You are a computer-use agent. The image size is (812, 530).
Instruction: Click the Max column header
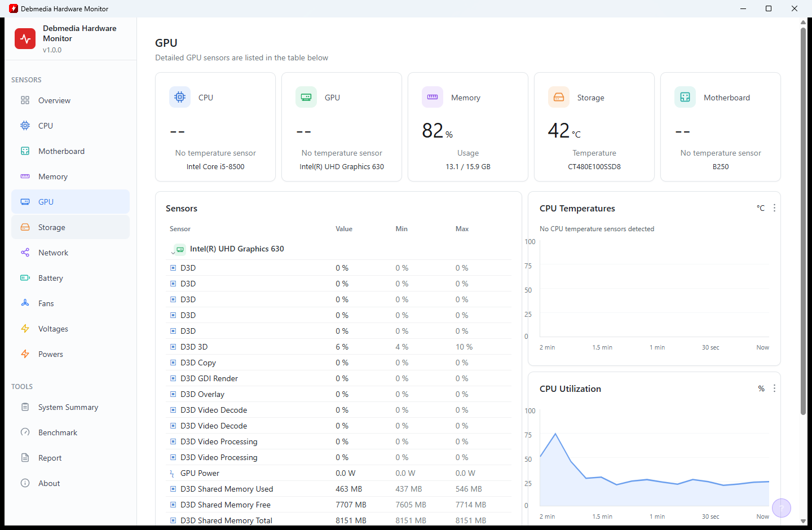[462, 229]
